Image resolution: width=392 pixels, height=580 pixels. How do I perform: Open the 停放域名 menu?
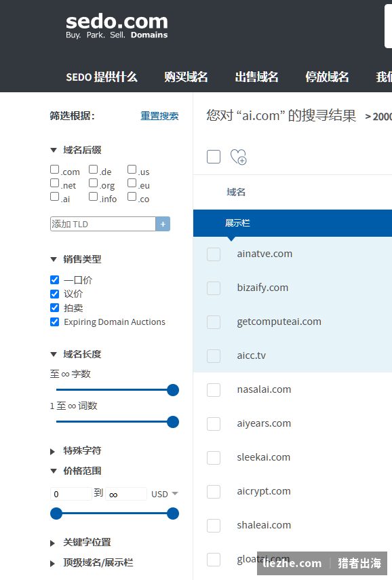point(328,77)
